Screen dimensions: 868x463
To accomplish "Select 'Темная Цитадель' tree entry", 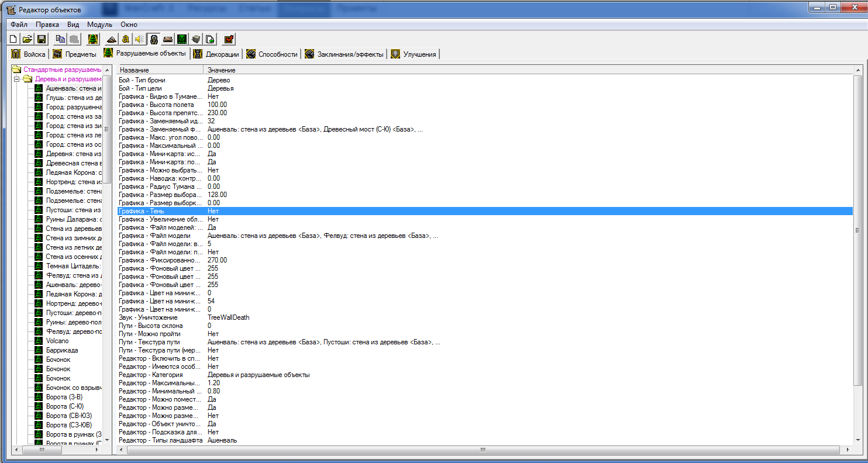I will click(74, 266).
